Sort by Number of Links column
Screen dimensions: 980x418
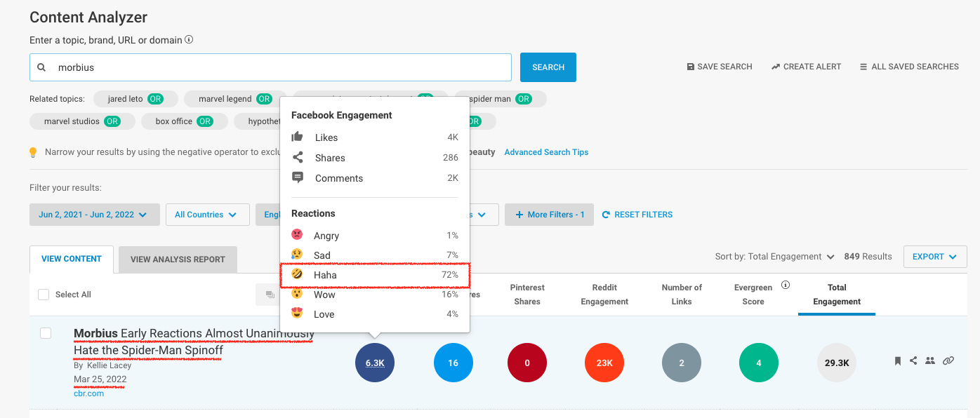tap(682, 295)
